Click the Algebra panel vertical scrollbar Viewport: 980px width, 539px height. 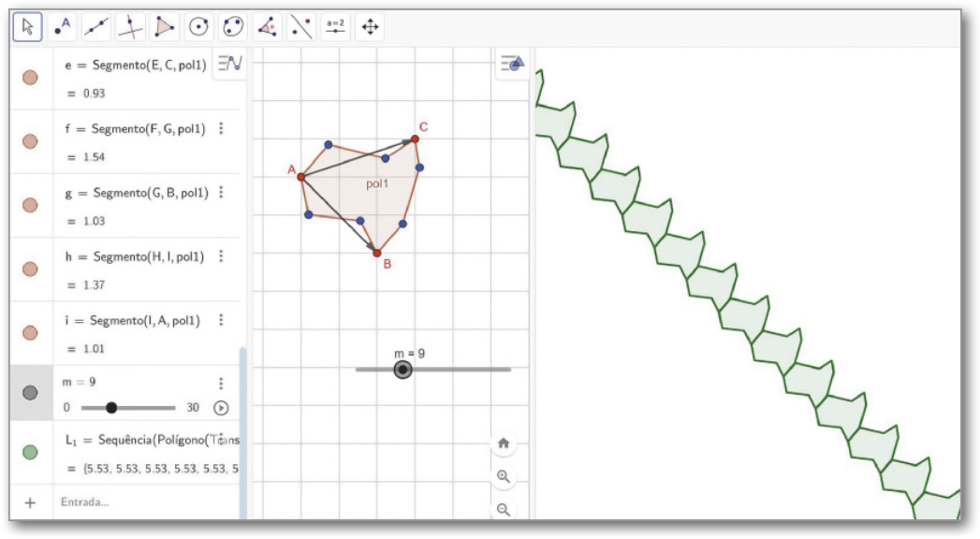pos(243,431)
